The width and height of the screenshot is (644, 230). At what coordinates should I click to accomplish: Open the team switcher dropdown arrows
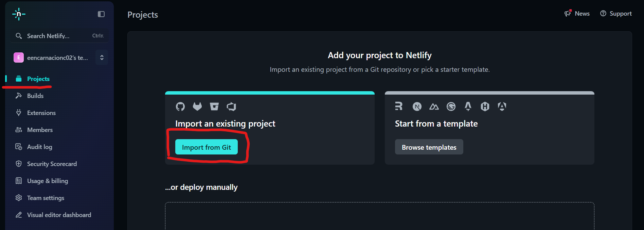pos(102,57)
